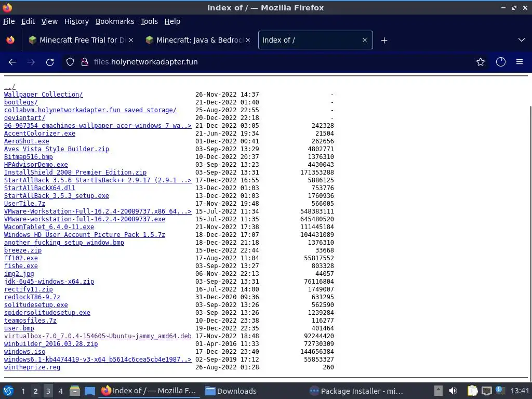The height and width of the screenshot is (399, 532).
Task: Open the taskbar start menu icon
Action: point(8,391)
